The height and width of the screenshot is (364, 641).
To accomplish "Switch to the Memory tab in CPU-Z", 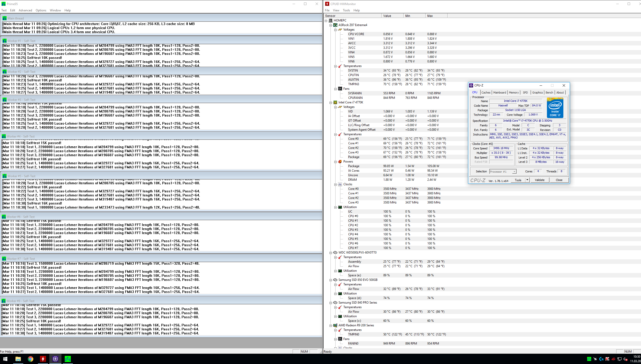I will pos(514,93).
